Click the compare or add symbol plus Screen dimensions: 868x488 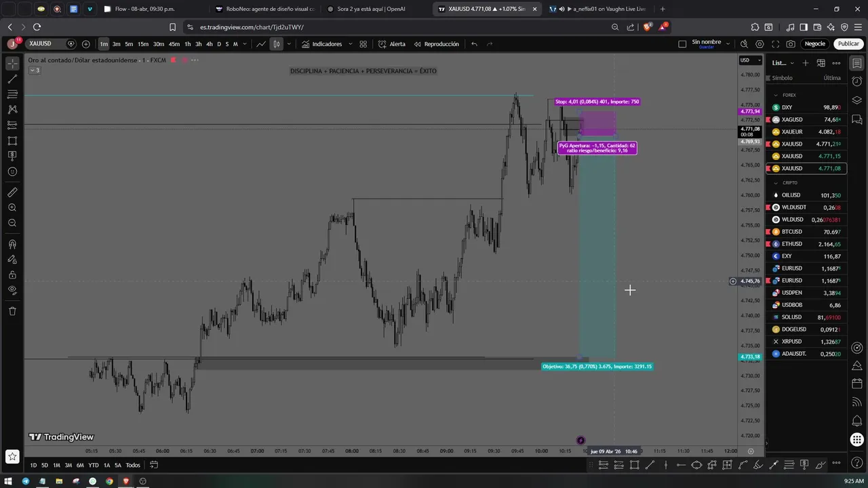(85, 44)
